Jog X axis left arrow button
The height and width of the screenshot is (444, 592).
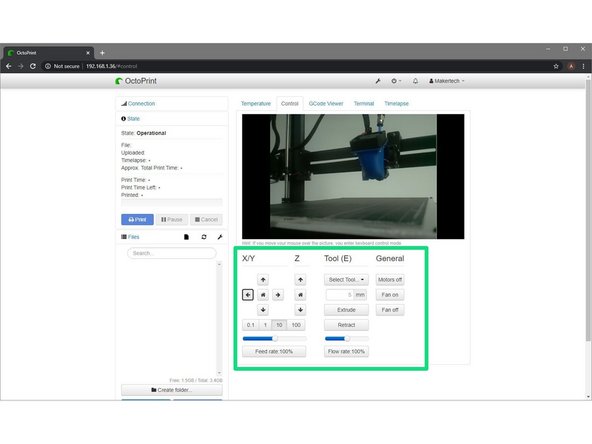tap(248, 294)
